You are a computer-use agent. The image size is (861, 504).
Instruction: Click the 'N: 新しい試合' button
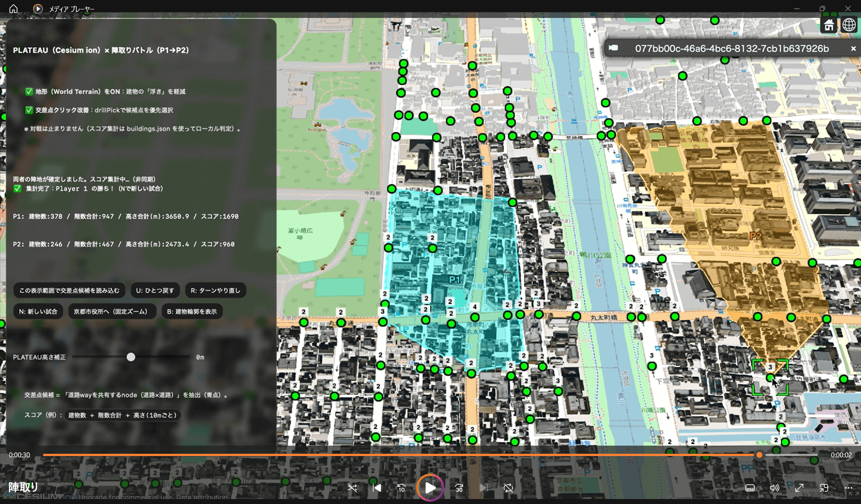coord(38,311)
